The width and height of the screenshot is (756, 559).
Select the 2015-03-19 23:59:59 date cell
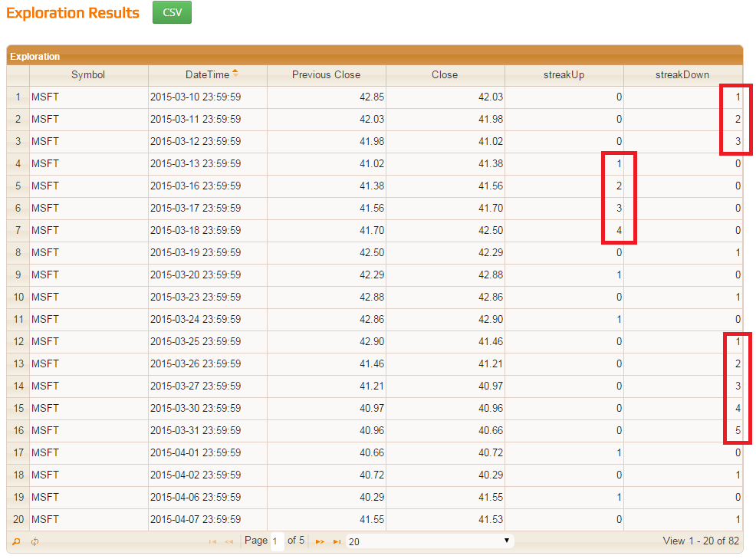coord(207,252)
